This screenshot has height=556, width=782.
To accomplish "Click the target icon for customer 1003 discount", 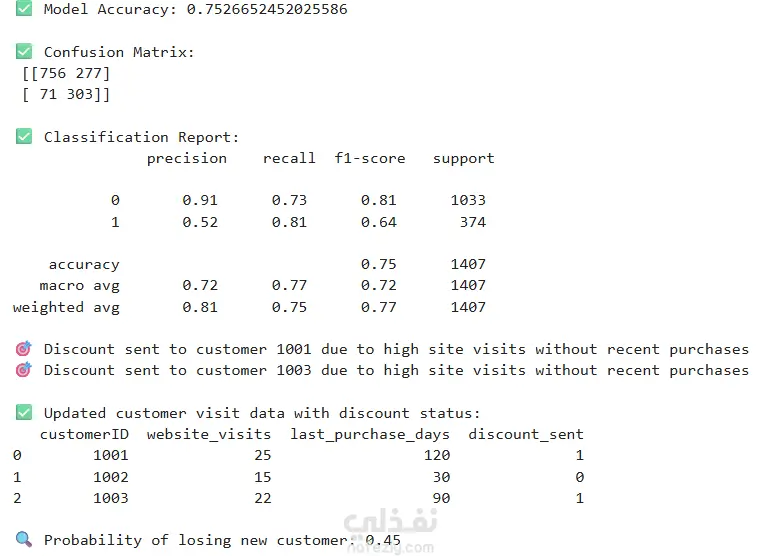I will click(24, 370).
